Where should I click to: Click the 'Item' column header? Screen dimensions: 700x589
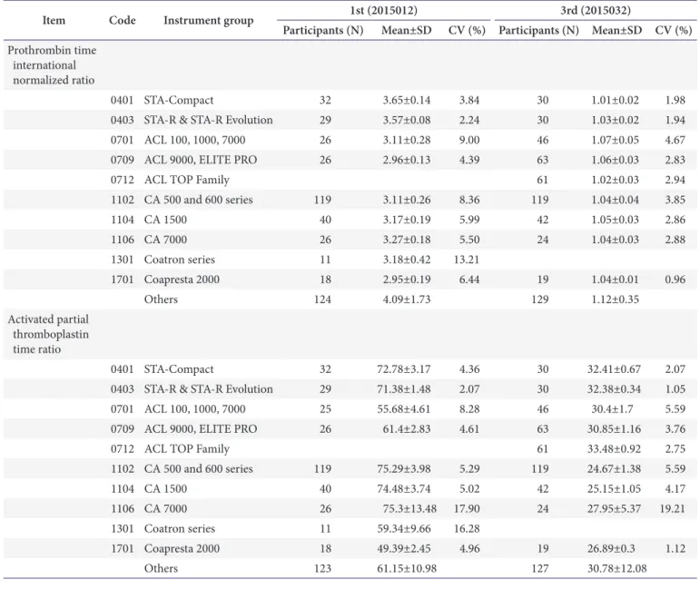click(x=54, y=20)
